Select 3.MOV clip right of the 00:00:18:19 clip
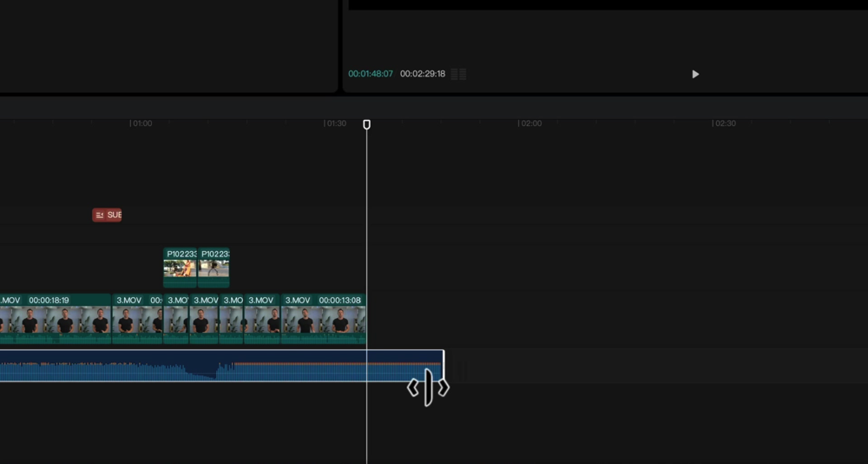The width and height of the screenshot is (868, 464). coord(137,320)
